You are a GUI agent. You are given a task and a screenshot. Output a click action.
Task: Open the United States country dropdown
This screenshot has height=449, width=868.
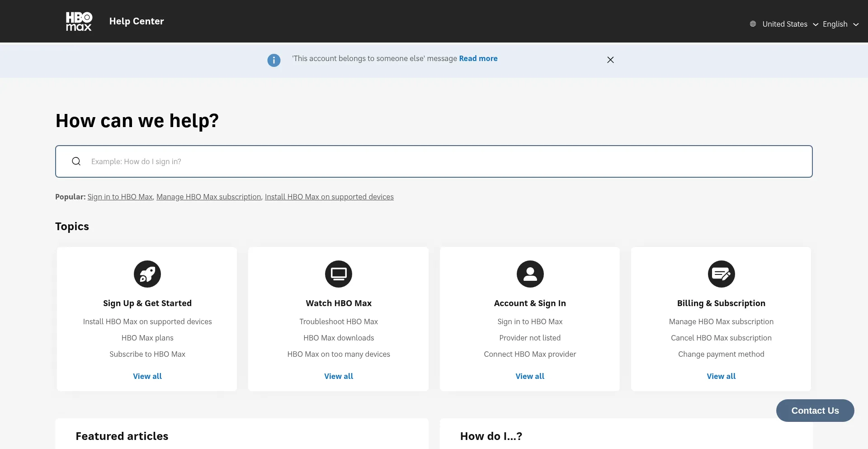pos(790,24)
